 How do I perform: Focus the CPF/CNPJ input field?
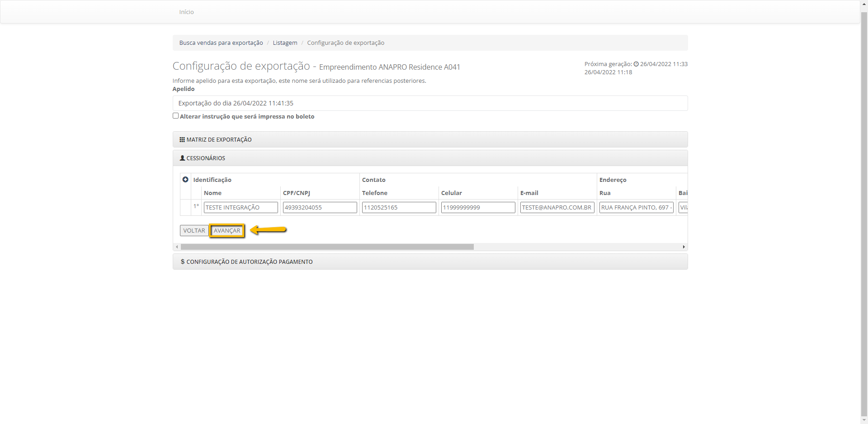click(320, 208)
